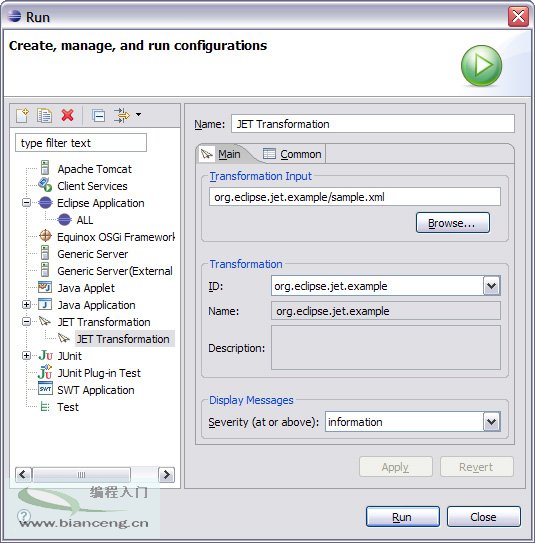Click the Run button
The width and height of the screenshot is (535, 543).
(x=403, y=517)
